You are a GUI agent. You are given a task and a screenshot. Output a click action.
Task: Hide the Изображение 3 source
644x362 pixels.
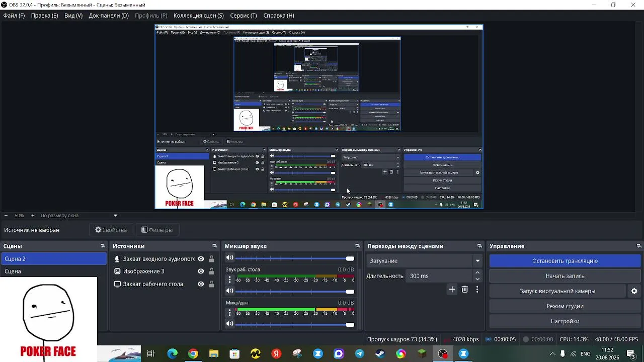coord(201,271)
